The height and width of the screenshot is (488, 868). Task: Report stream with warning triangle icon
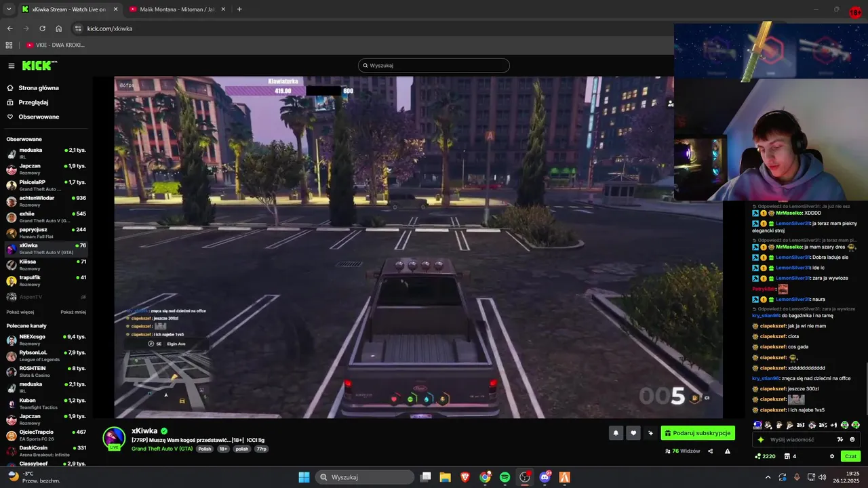(728, 451)
